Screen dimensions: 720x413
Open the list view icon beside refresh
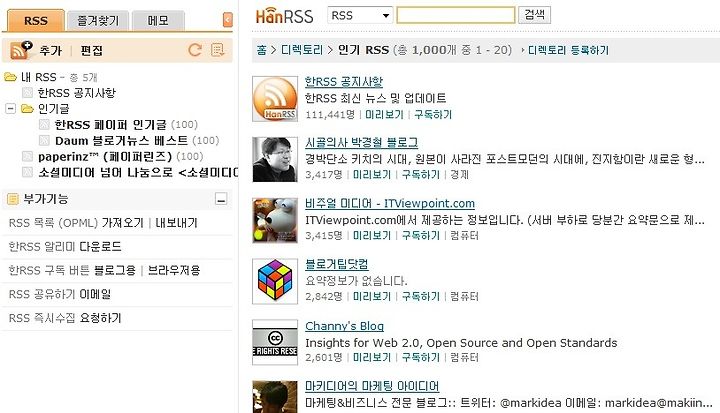tap(217, 50)
